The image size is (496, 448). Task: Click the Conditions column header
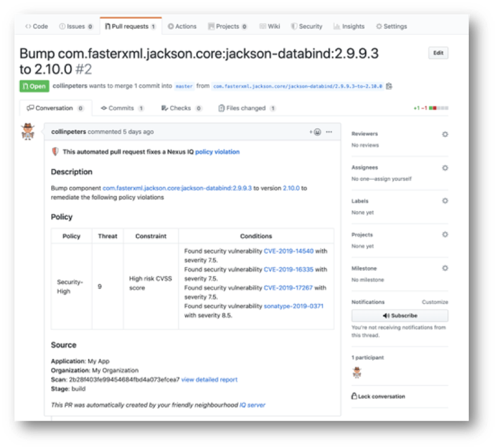click(x=256, y=236)
